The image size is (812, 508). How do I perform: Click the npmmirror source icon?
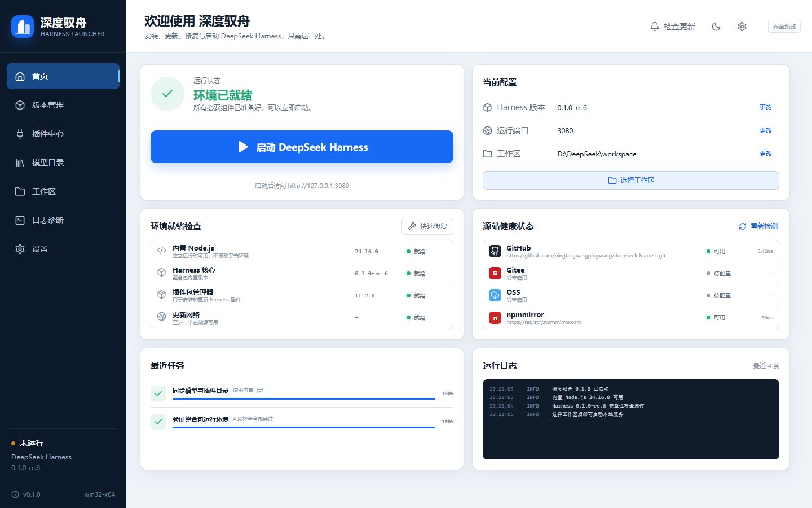coord(495,318)
